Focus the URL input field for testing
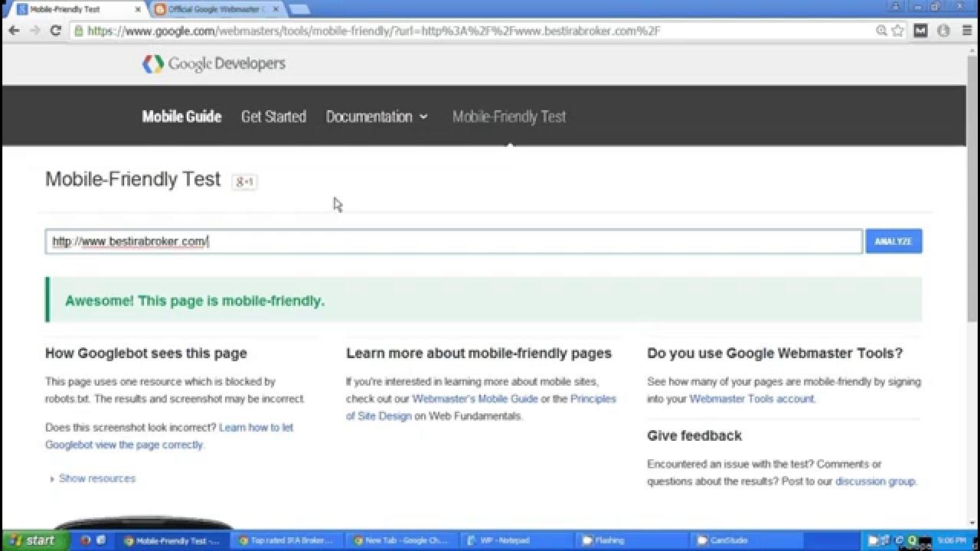The width and height of the screenshot is (980, 551). [x=454, y=241]
